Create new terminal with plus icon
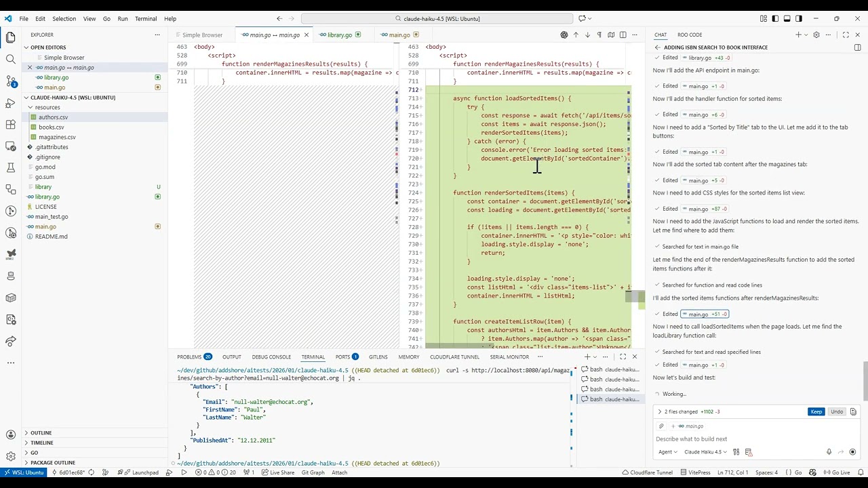Image resolution: width=868 pixels, height=488 pixels. pyautogui.click(x=589, y=357)
